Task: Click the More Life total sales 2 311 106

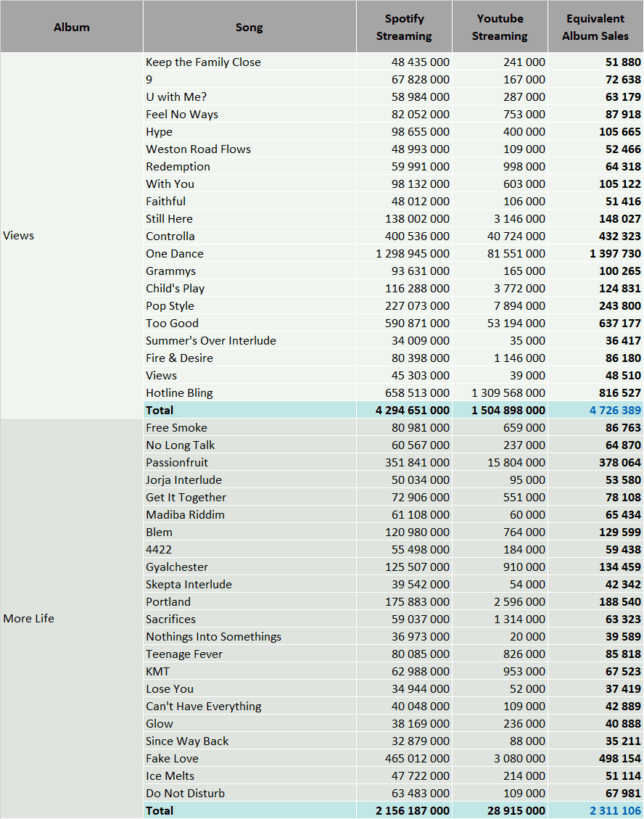Action: pos(615,810)
